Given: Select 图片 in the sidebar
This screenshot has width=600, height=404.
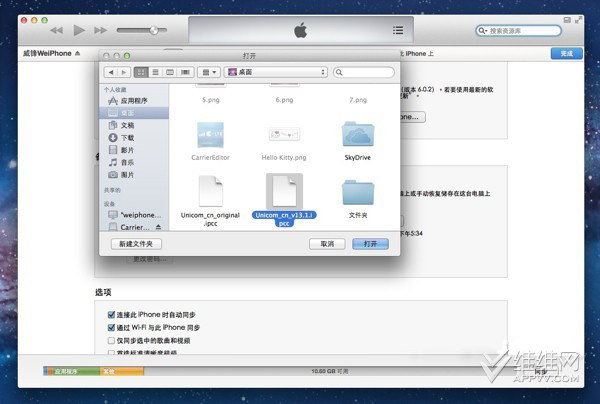Looking at the screenshot, I should (134, 175).
